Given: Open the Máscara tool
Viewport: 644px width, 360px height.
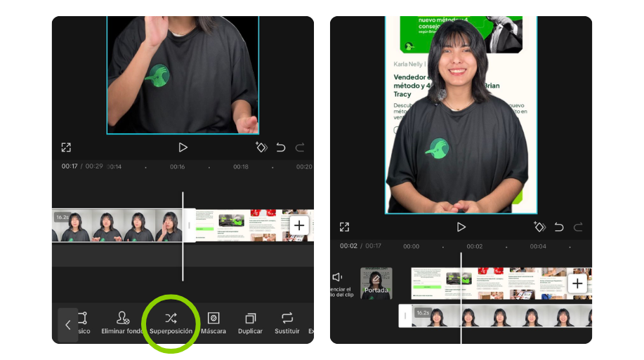Looking at the screenshot, I should 213,324.
